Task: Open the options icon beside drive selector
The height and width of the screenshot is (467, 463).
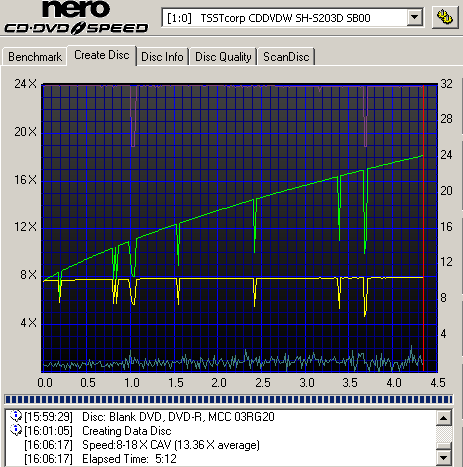Action: (x=445, y=17)
